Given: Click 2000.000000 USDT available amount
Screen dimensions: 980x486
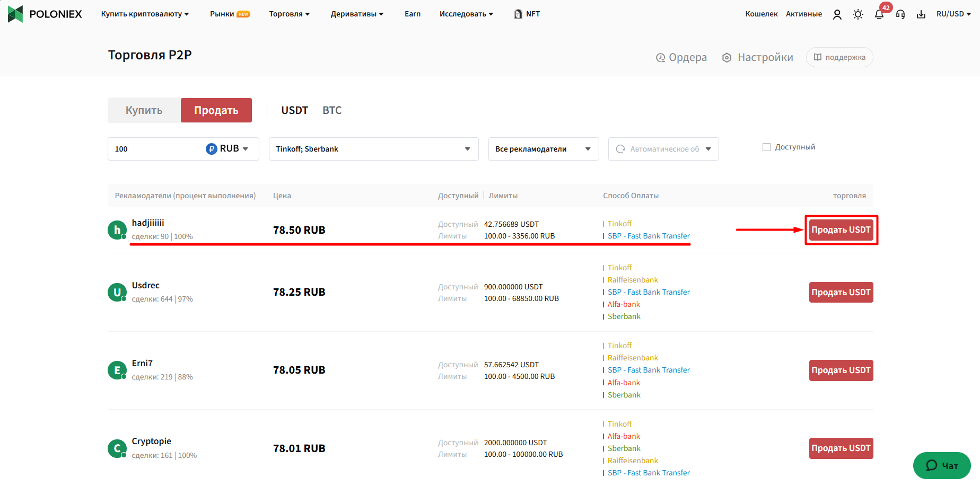Looking at the screenshot, I should [x=515, y=443].
